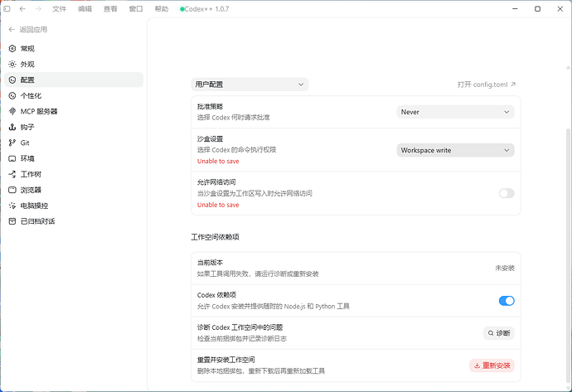Click Unable to save under 允许网络访问
The height and width of the screenshot is (392, 572).
tap(218, 205)
